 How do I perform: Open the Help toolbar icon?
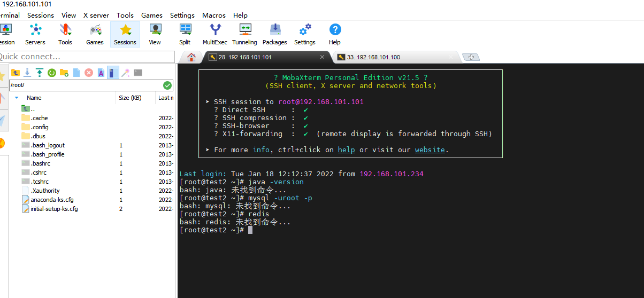pyautogui.click(x=335, y=34)
